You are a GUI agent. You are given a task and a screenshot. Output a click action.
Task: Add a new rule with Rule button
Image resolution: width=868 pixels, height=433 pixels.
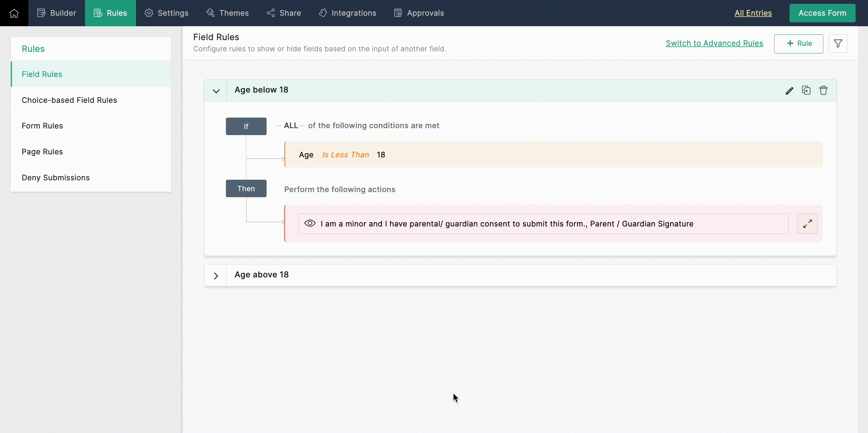click(x=798, y=43)
